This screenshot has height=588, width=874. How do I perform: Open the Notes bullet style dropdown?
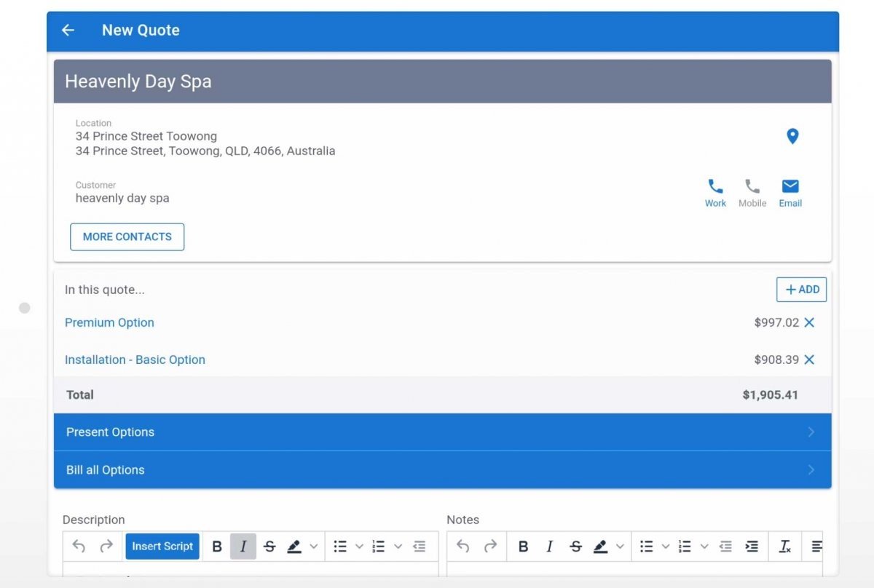coord(665,547)
